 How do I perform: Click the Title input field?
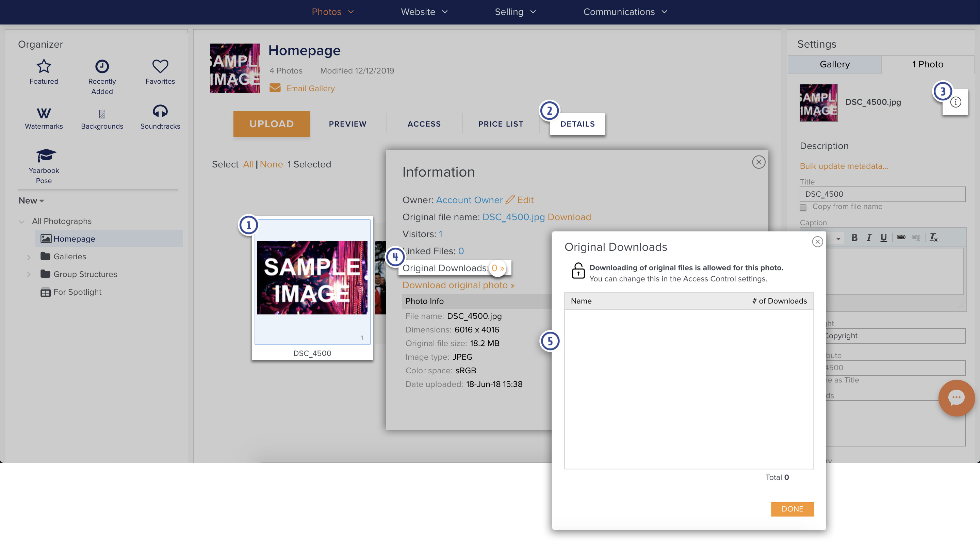882,194
